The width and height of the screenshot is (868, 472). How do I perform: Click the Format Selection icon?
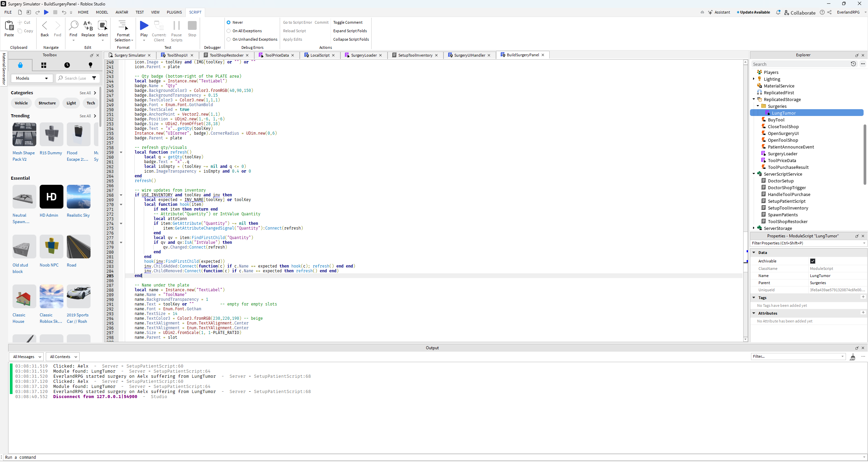[123, 25]
